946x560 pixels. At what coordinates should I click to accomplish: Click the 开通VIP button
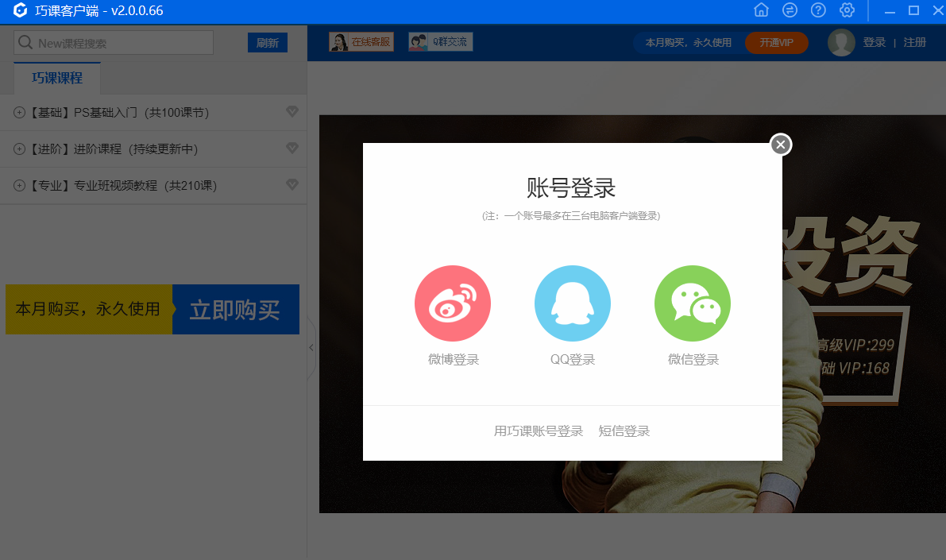click(776, 43)
